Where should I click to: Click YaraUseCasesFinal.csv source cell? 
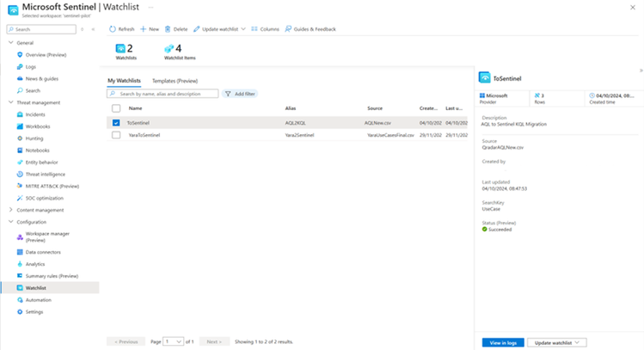(390, 135)
